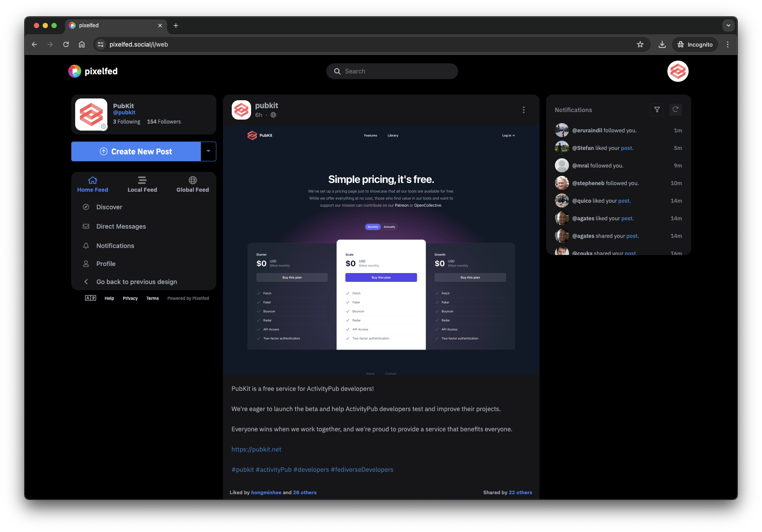Viewport: 762px width, 532px height.
Task: Select the pixelfed browser tab
Action: click(x=116, y=26)
